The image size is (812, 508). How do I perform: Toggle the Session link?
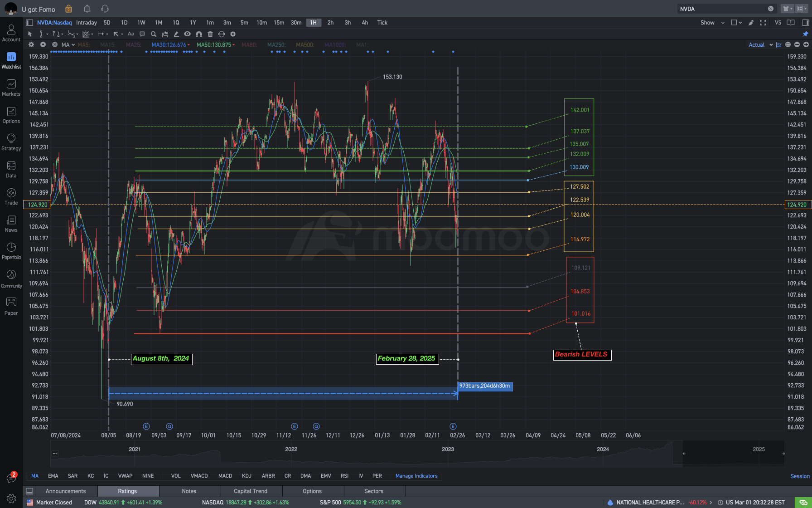(x=800, y=476)
